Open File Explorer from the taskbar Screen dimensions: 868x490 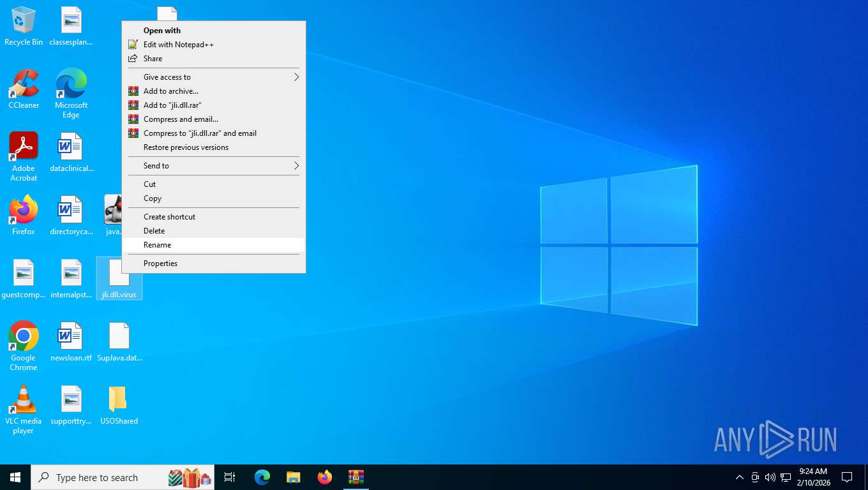(x=294, y=477)
